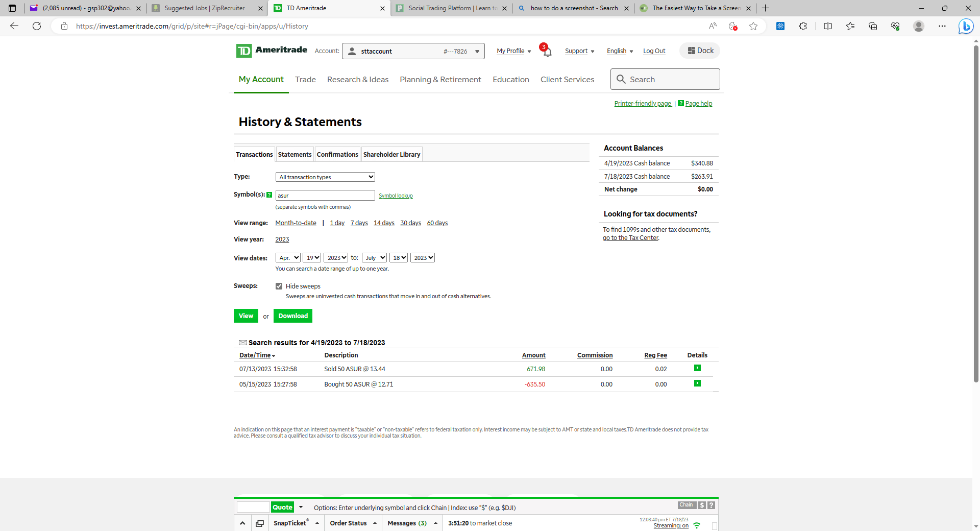Expand the My Profile menu

514,51
